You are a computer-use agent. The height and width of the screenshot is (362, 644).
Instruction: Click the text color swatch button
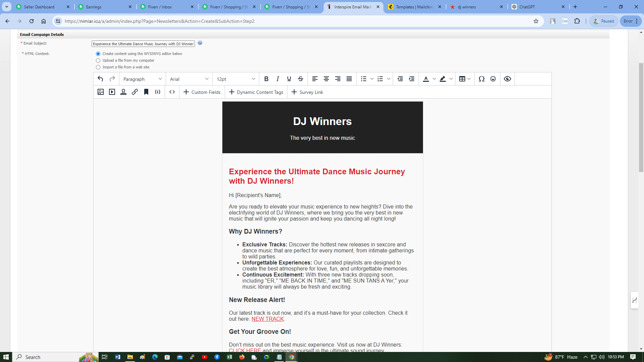(x=426, y=79)
